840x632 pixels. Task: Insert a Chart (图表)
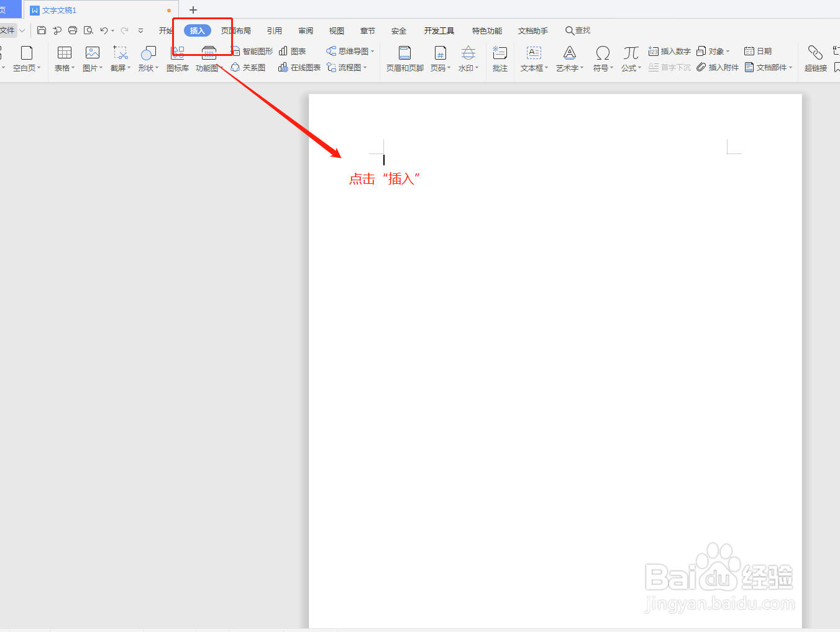(292, 51)
